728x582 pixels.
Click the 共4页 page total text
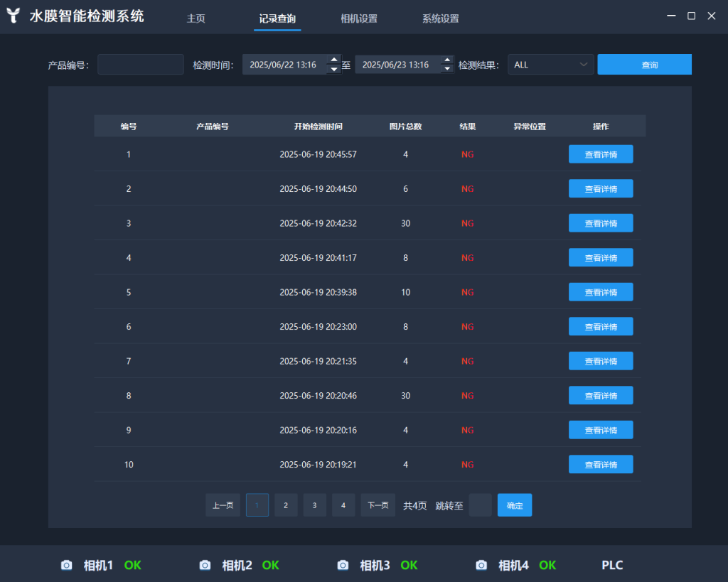coord(415,505)
